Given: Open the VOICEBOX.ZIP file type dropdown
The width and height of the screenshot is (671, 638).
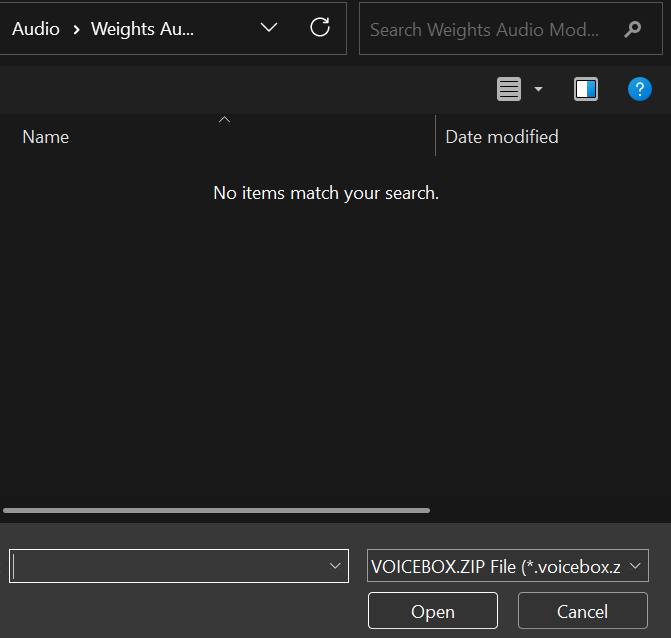Looking at the screenshot, I should (x=508, y=566).
